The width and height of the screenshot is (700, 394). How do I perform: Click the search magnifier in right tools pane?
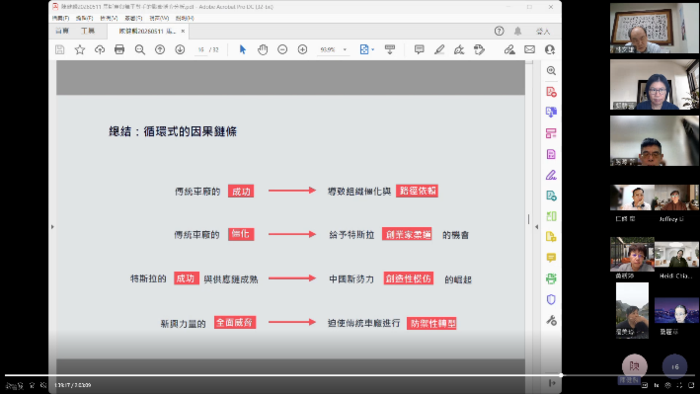click(x=551, y=71)
